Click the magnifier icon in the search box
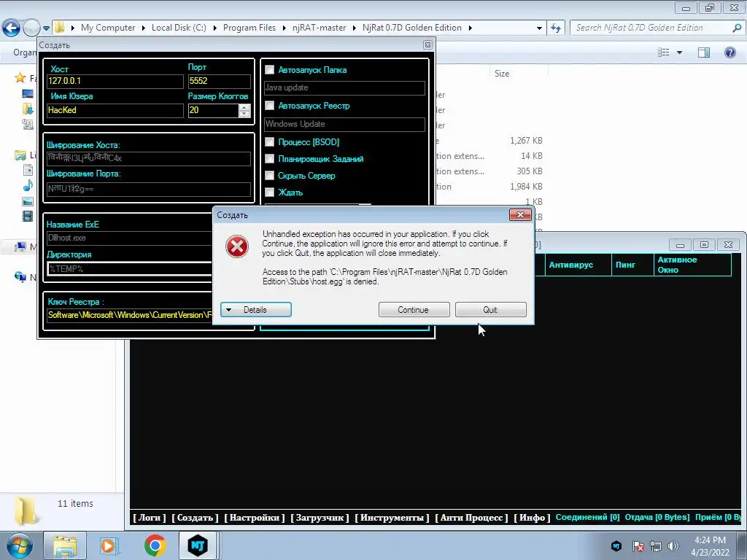 [x=737, y=28]
